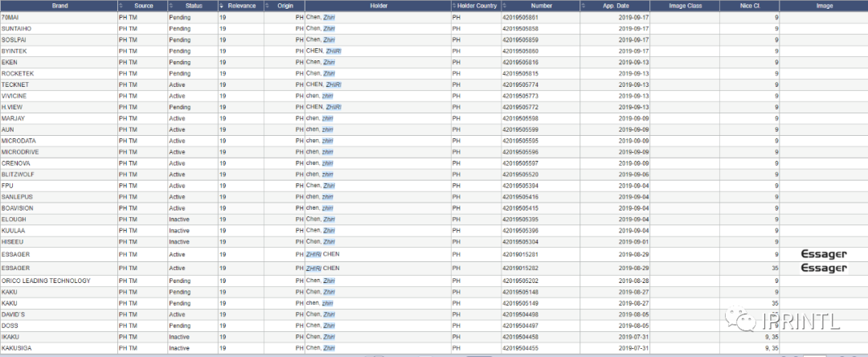Click the sort icon beside Source header
This screenshot has height=357, width=868.
coord(121,6)
